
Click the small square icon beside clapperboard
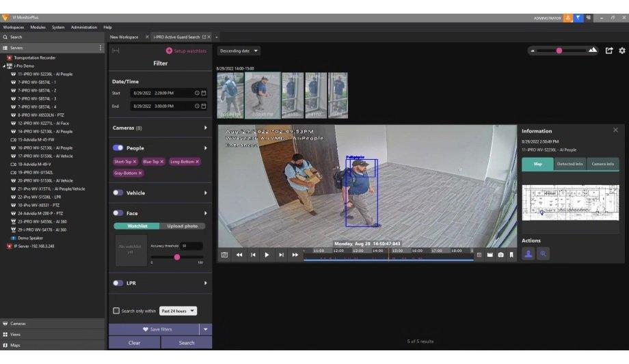point(479,255)
